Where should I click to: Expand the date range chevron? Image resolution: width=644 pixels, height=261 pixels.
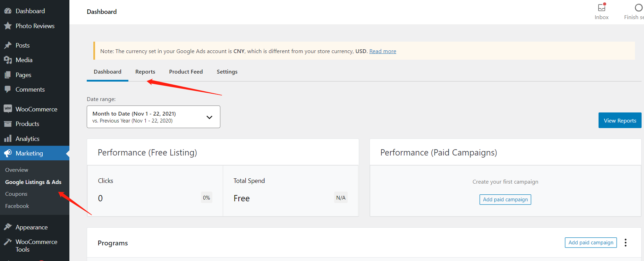(209, 117)
